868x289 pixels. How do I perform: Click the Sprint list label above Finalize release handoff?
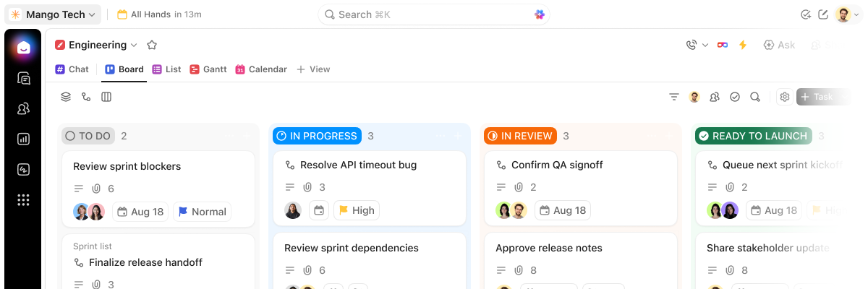[x=93, y=246]
